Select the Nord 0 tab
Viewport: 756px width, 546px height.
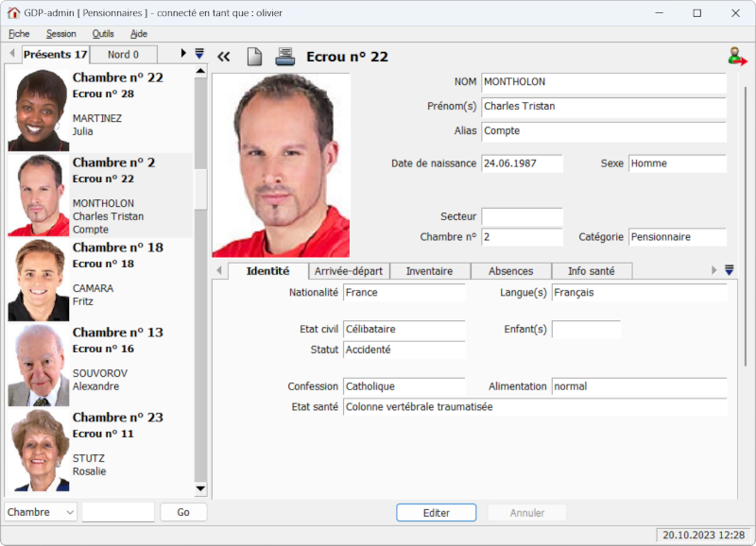[123, 55]
